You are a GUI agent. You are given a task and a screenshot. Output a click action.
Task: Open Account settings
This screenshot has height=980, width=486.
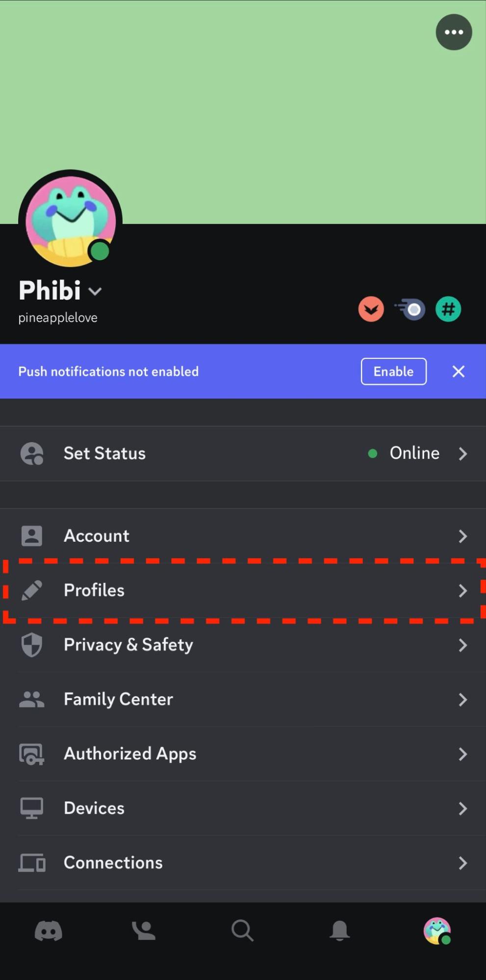(x=243, y=536)
